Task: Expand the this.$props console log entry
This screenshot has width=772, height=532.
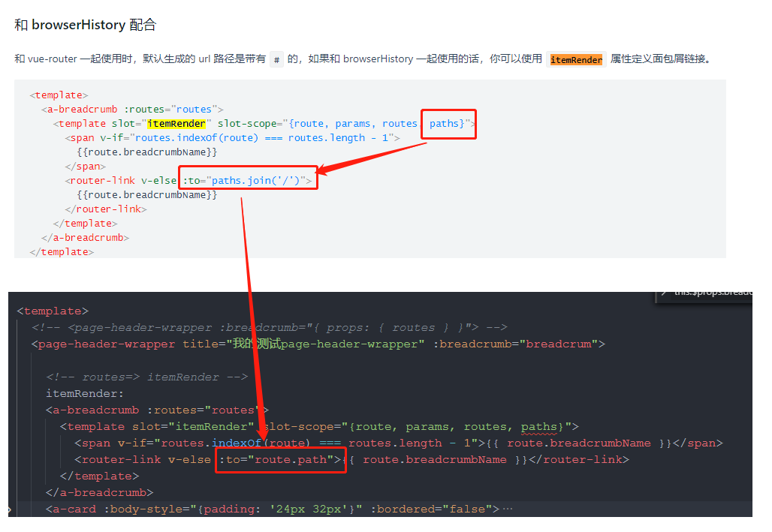Action: coord(706,293)
